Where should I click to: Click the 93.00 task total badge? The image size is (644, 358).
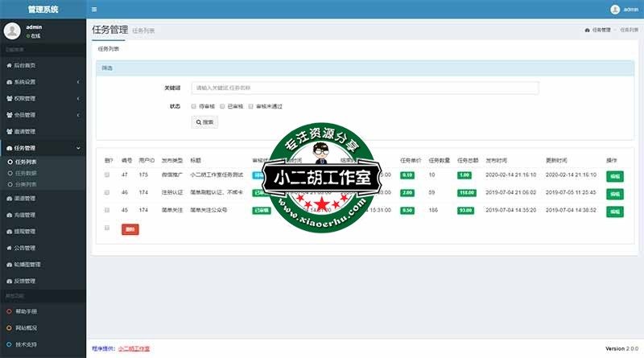[465, 211]
